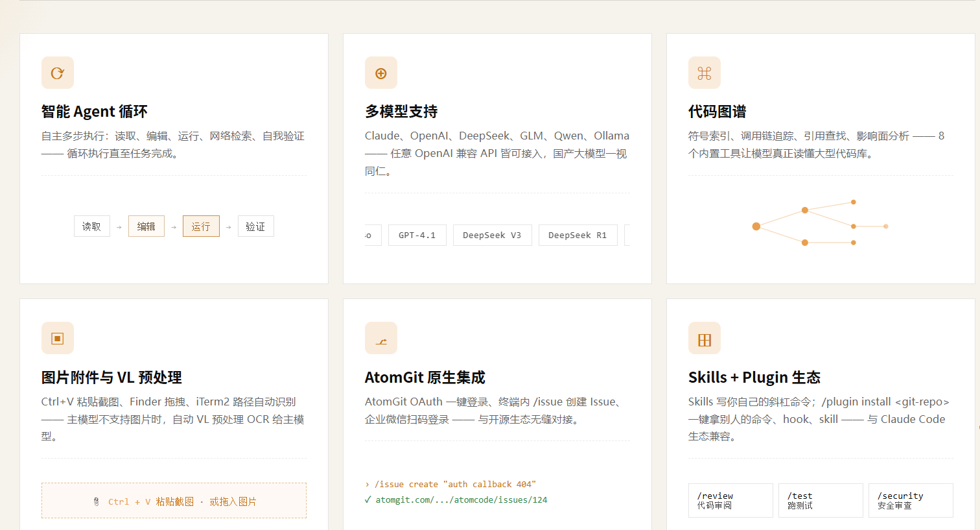Select the 运行 step chip
The image size is (980, 530).
click(201, 226)
